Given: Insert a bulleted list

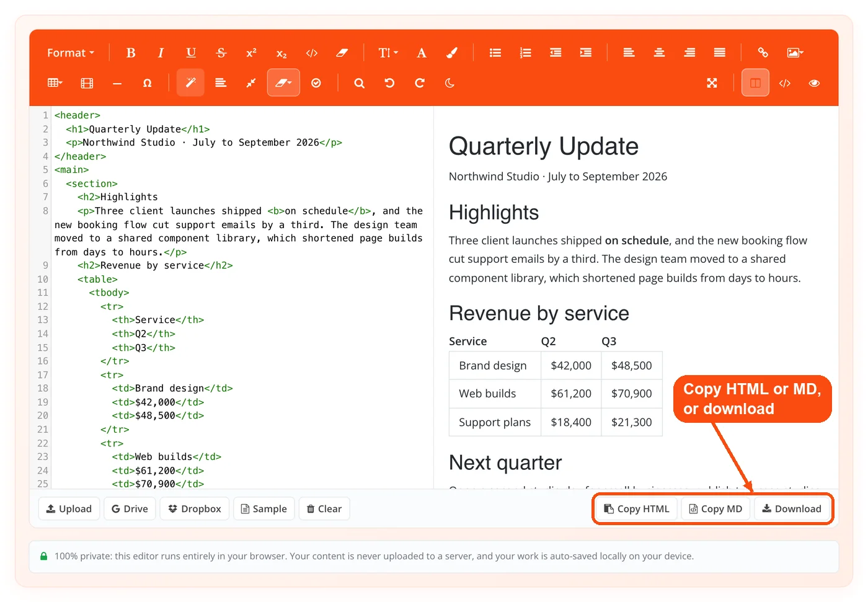Looking at the screenshot, I should click(x=495, y=53).
